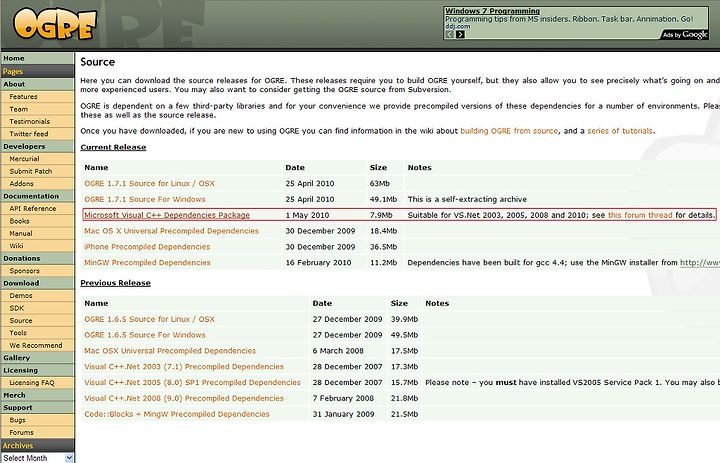This screenshot has height=463, width=720.
Task: Open Books sidebar link
Action: click(x=19, y=220)
